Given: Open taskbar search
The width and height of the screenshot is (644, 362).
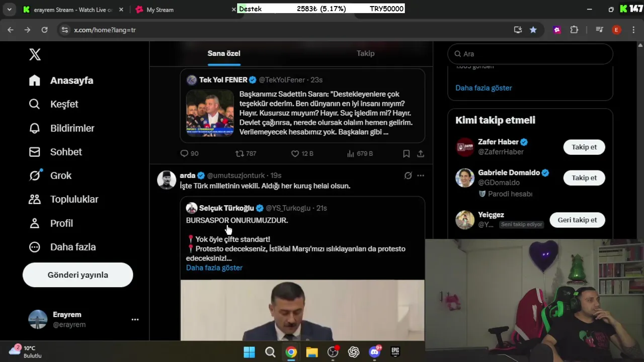Looking at the screenshot, I should coord(270,352).
